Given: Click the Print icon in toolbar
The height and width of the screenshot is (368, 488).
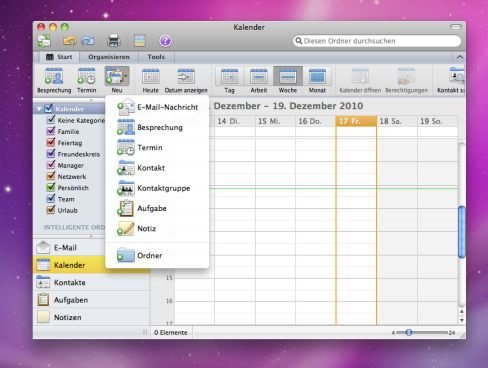Looking at the screenshot, I should [114, 41].
